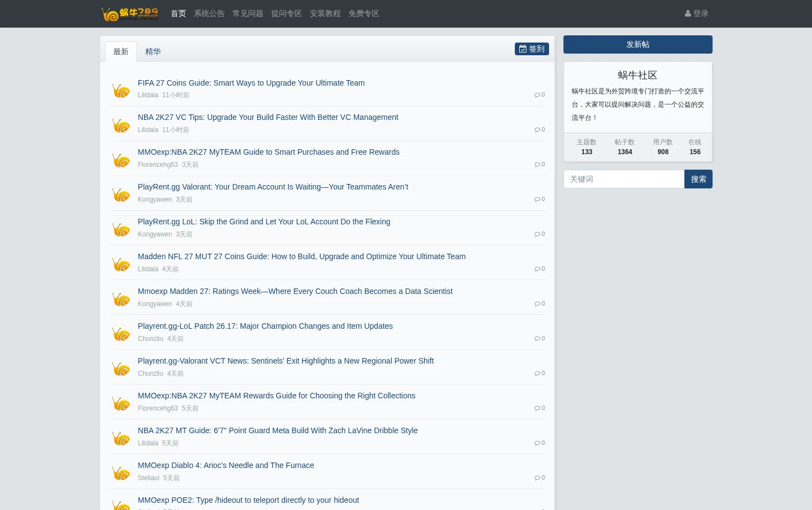Open 系统公告 navigation item
The image size is (812, 510).
[x=209, y=14]
